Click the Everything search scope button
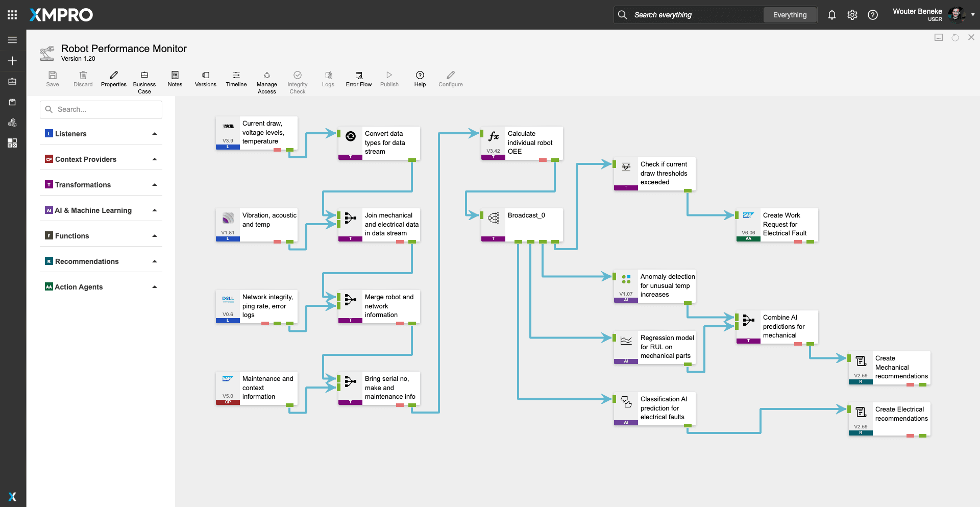 point(790,15)
